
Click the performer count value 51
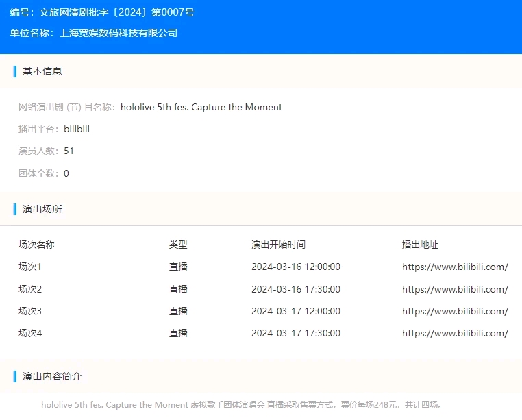click(69, 151)
